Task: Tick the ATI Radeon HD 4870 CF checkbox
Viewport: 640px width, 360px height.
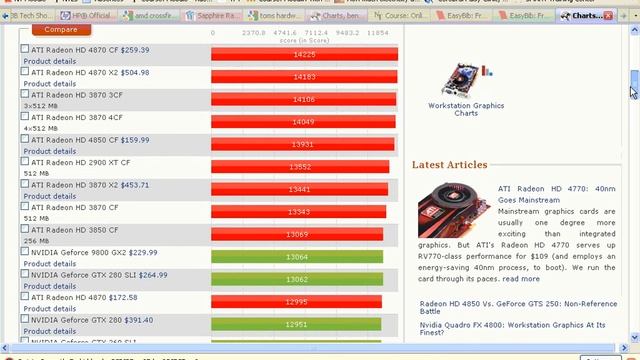Action: pos(25,49)
